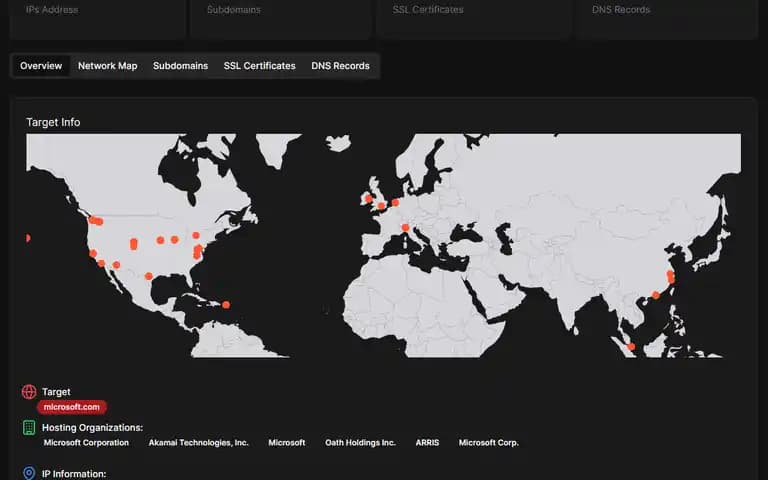Screen dimensions: 768x480
Task: Switch to the Network Map tab
Action: [107, 66]
